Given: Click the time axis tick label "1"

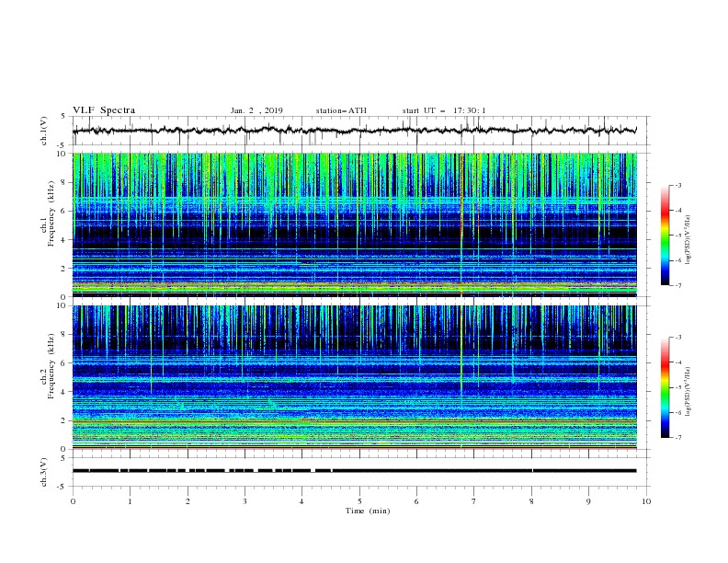Looking at the screenshot, I should point(130,501).
